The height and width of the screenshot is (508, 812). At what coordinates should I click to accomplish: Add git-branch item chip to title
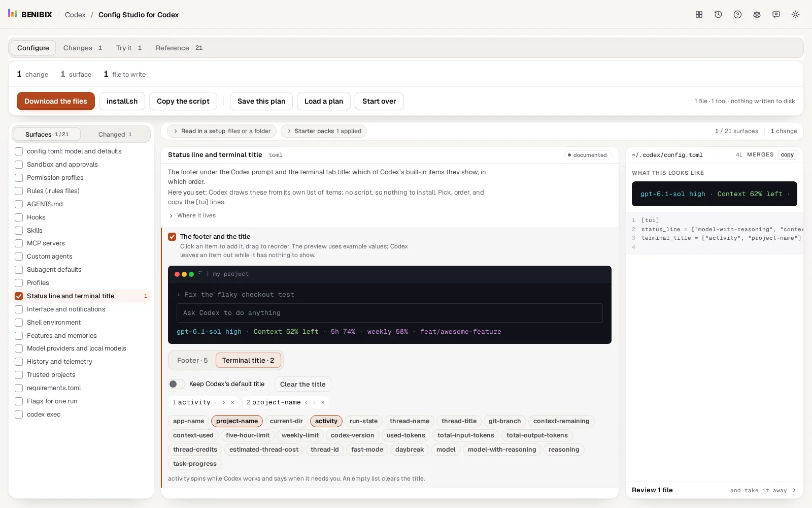pos(504,421)
